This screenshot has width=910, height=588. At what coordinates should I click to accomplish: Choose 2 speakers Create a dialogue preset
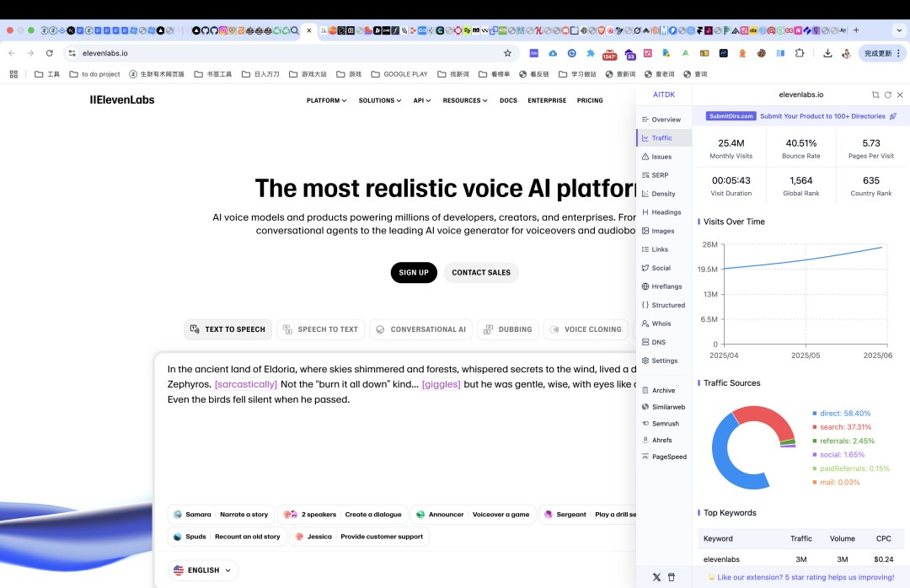pos(342,515)
